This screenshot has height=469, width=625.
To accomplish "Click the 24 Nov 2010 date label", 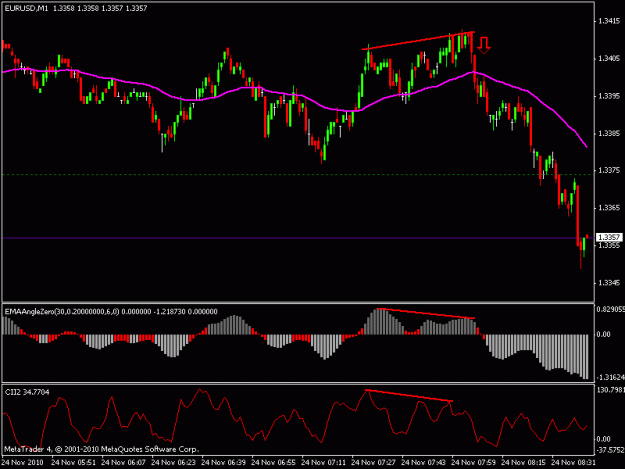I will click(22, 463).
